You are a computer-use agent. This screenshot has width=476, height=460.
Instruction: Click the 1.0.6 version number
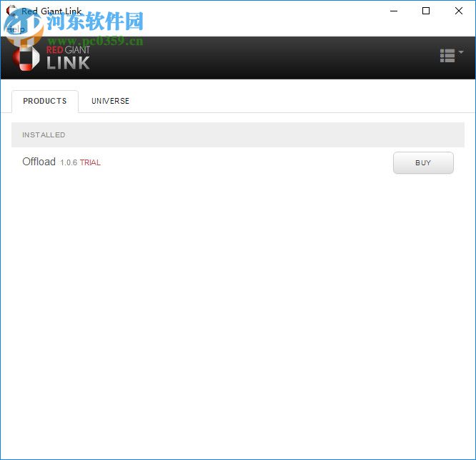[69, 162]
